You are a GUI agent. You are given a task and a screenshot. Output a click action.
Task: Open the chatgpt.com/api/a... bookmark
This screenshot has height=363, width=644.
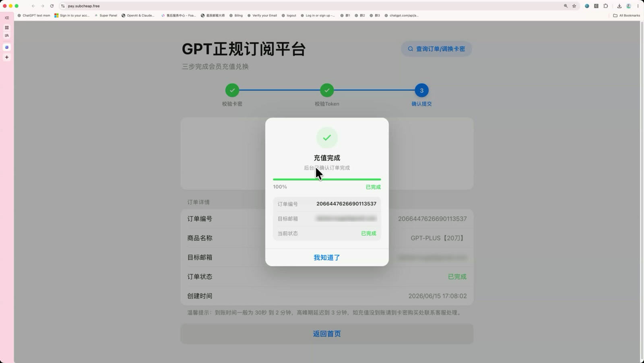tap(402, 15)
